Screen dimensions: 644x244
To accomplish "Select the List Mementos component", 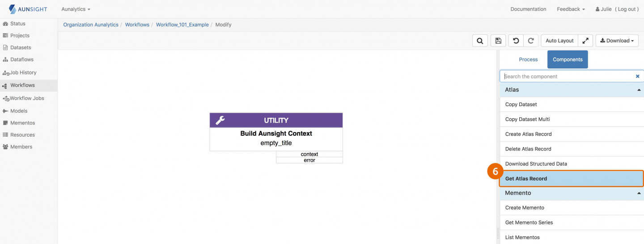I will point(572,237).
